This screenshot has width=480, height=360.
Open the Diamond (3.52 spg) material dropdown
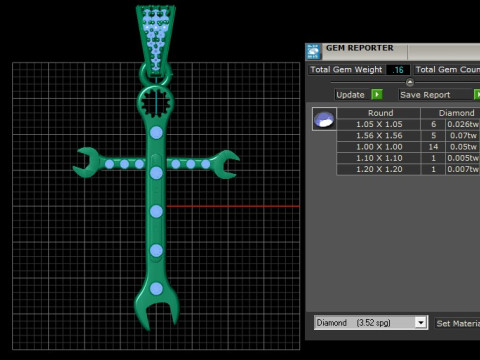tap(421, 323)
